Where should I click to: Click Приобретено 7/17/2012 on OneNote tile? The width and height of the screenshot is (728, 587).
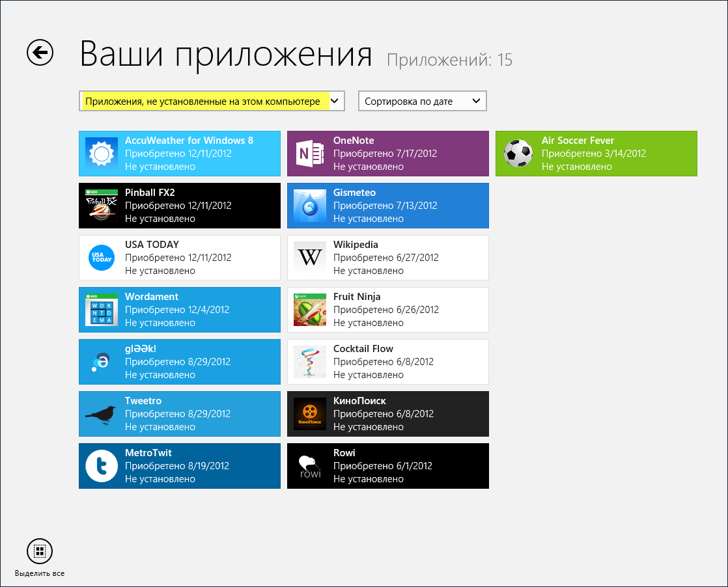pyautogui.click(x=385, y=154)
